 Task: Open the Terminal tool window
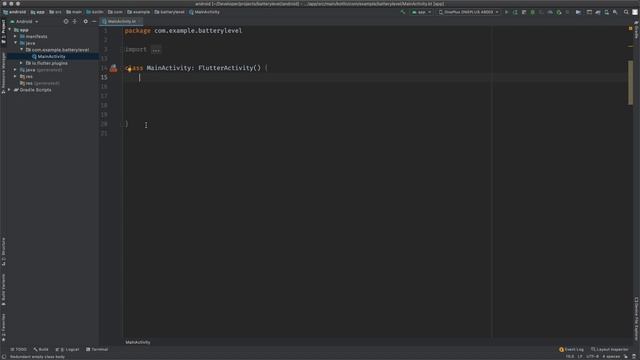(97, 349)
